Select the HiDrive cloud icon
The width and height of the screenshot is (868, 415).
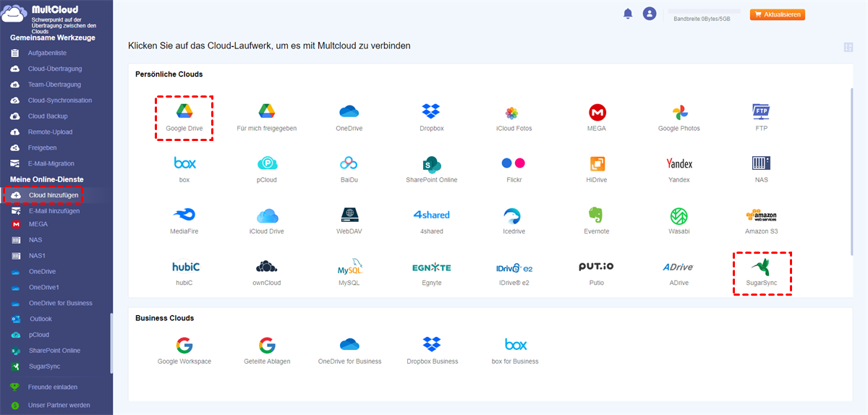(597, 163)
